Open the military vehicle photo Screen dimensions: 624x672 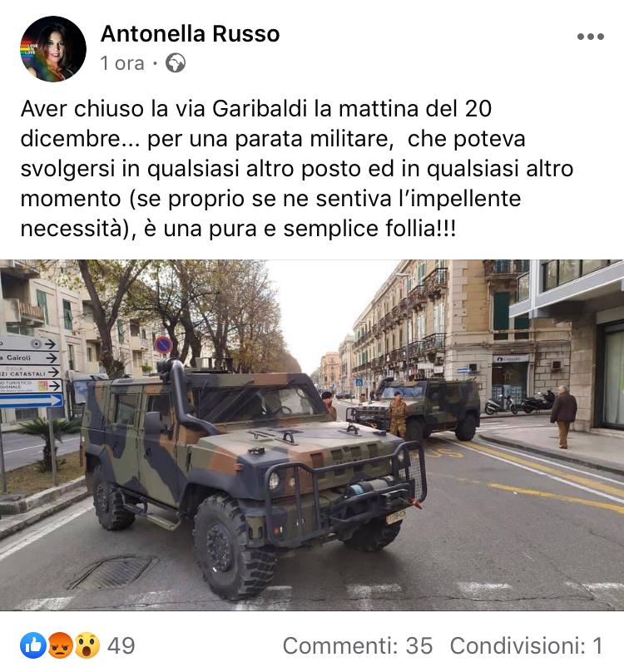coord(312,435)
